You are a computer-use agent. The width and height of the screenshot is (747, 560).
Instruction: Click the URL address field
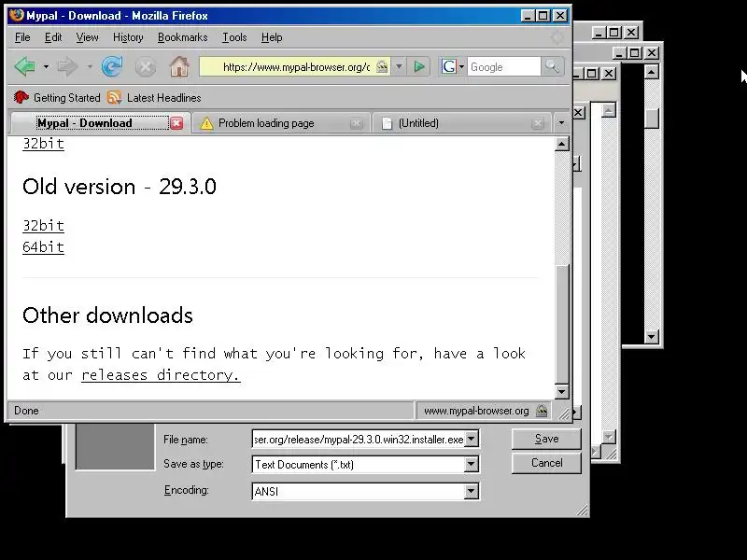(296, 66)
